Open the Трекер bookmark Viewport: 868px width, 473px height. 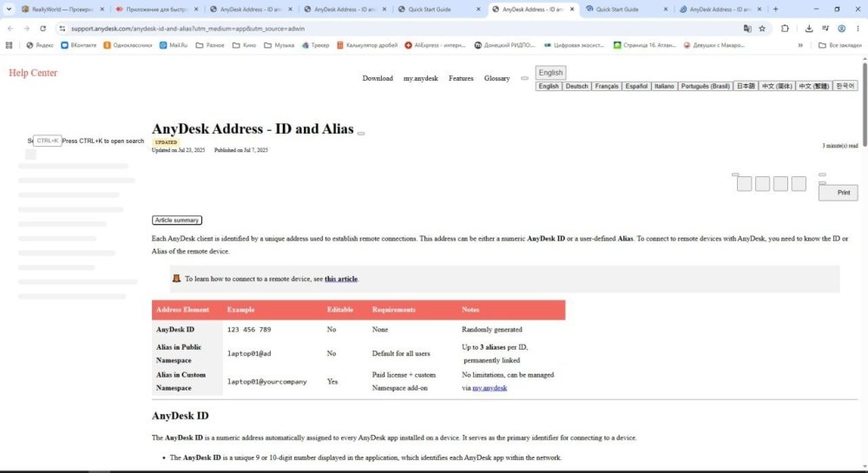coord(316,45)
